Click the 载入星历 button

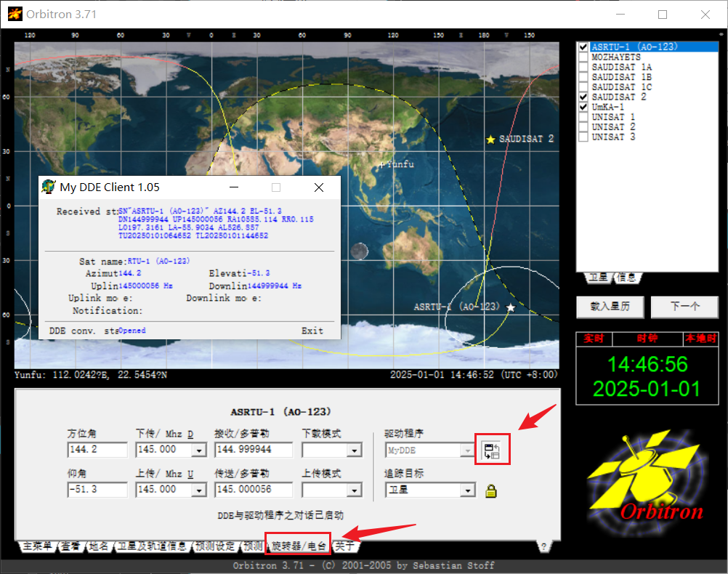coord(610,307)
